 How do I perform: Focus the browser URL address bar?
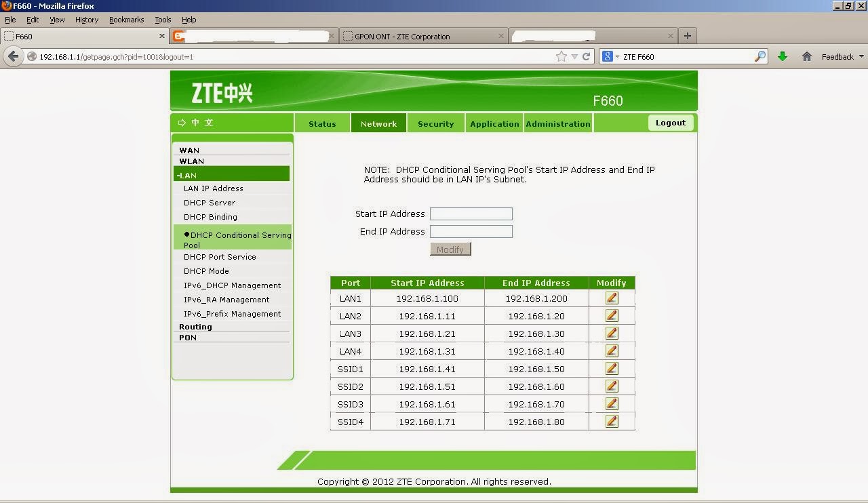(x=295, y=57)
